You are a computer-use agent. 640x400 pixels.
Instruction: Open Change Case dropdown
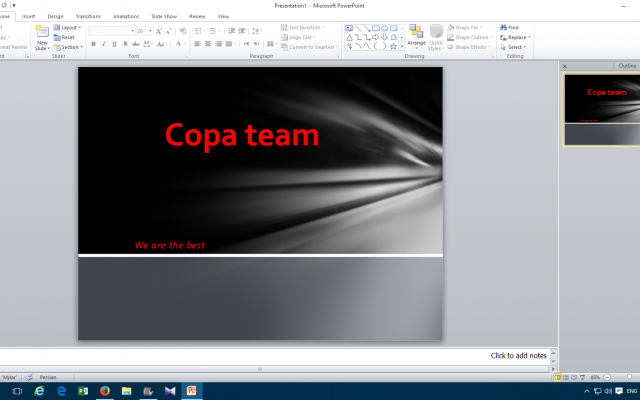tap(162, 44)
